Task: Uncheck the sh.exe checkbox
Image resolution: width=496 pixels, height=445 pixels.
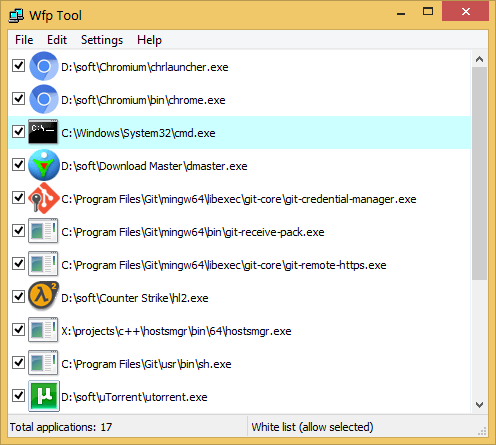Action: (x=19, y=363)
